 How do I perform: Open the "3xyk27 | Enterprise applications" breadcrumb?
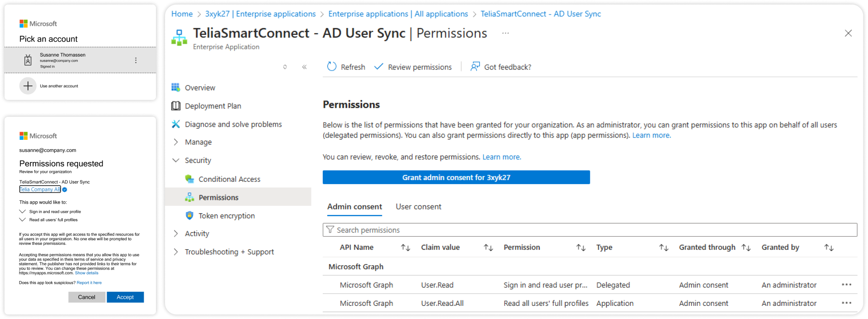tap(260, 14)
